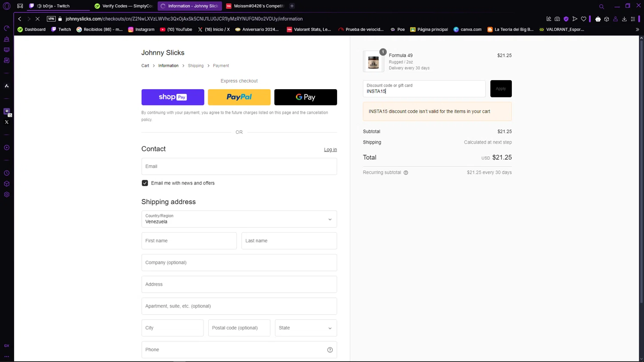Viewport: 644px width, 362px height.
Task: Click the address bar URL
Action: (184, 19)
